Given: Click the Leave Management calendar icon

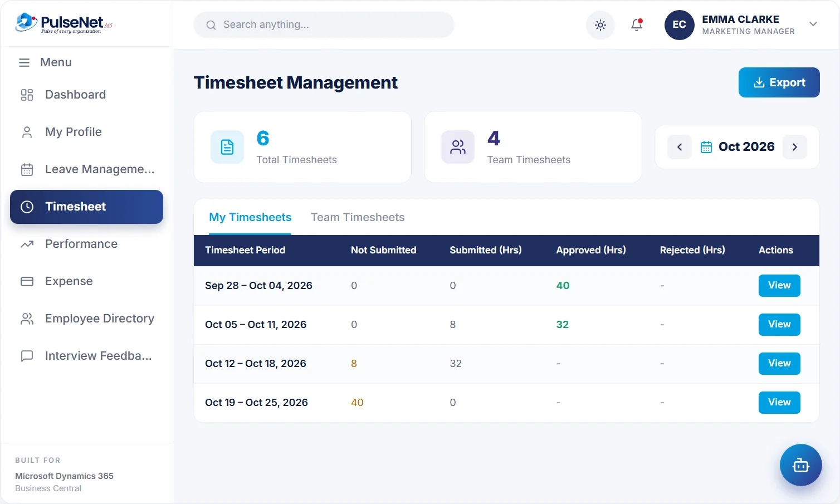Looking at the screenshot, I should click(x=27, y=169).
